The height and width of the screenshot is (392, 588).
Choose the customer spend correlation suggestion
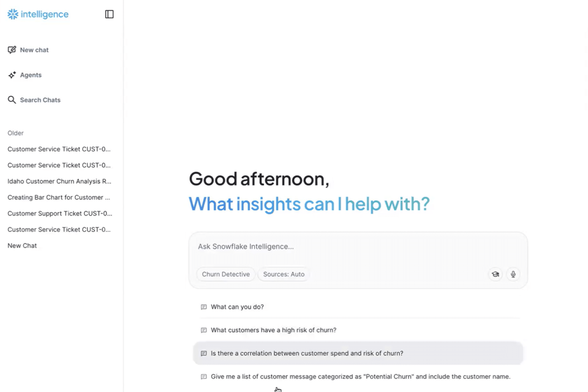tap(307, 354)
